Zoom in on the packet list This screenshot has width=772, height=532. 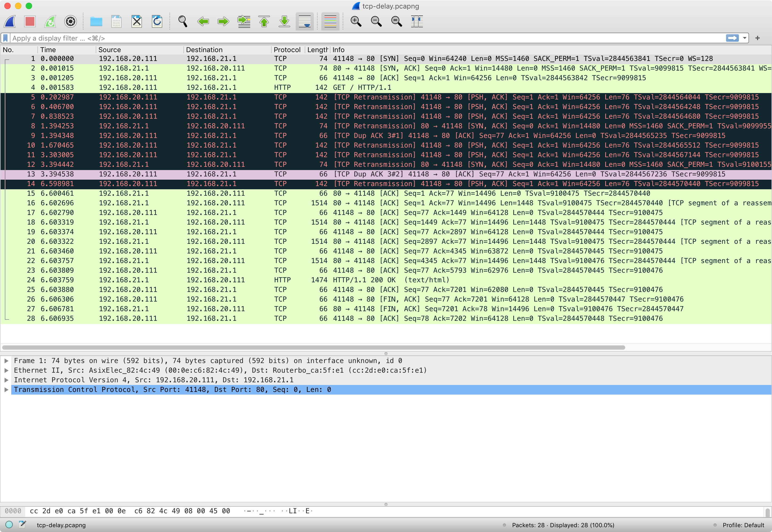(356, 21)
